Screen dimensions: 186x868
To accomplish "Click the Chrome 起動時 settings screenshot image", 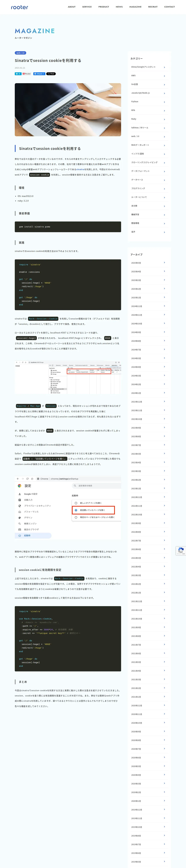I will 68,508.
